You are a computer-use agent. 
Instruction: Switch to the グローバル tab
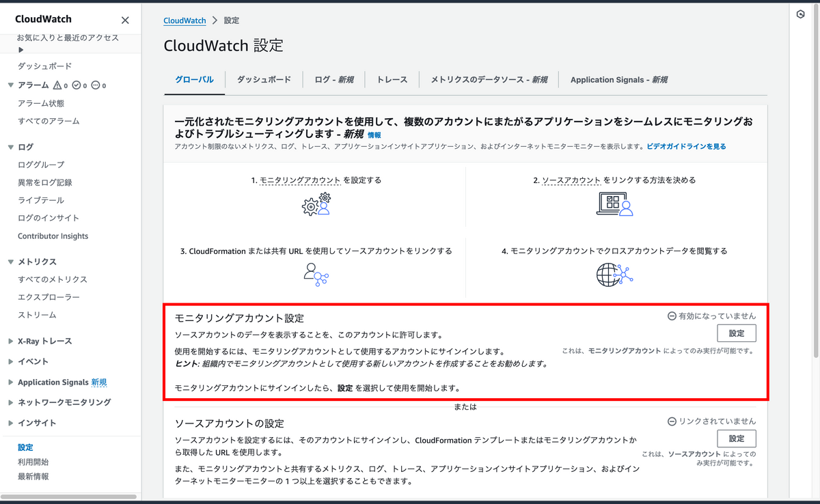(x=194, y=80)
